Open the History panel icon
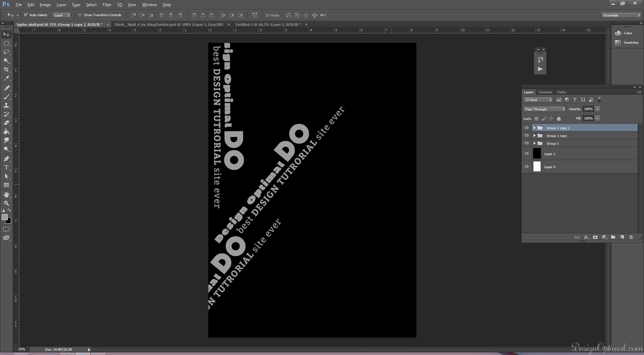The height and width of the screenshot is (355, 644). 540,59
